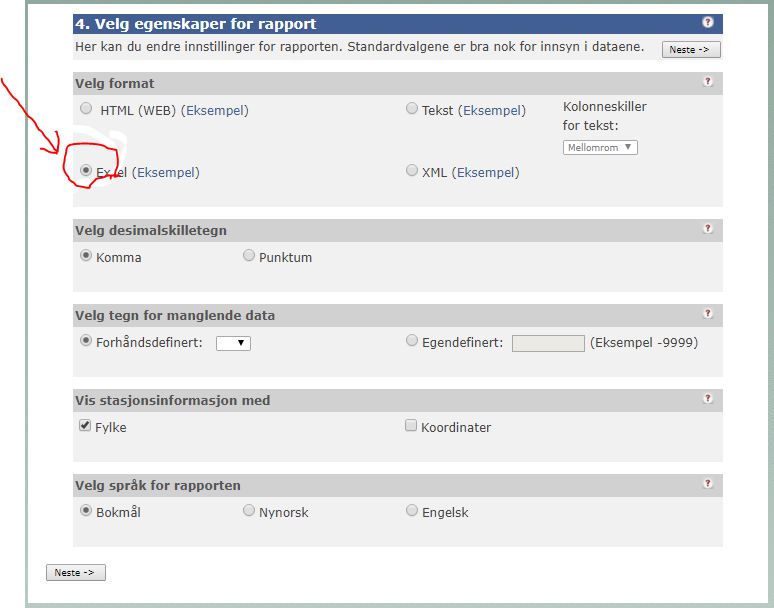The image size is (774, 608).
Task: Click the 'Kolonneskiller for tekst:' label
Action: 605,116
